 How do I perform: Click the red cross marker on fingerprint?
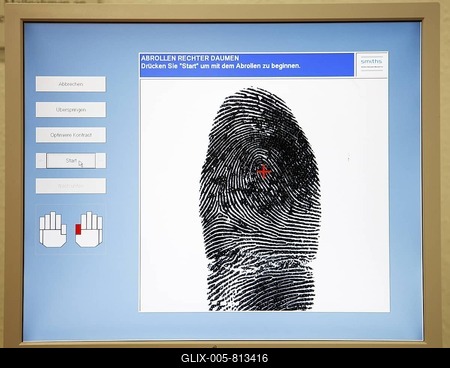[264, 171]
